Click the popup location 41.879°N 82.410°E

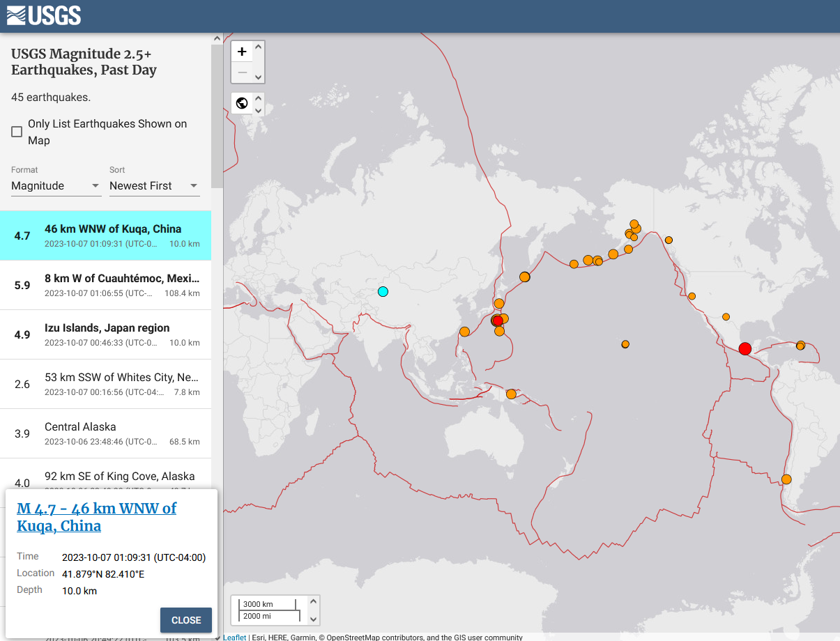tap(103, 574)
